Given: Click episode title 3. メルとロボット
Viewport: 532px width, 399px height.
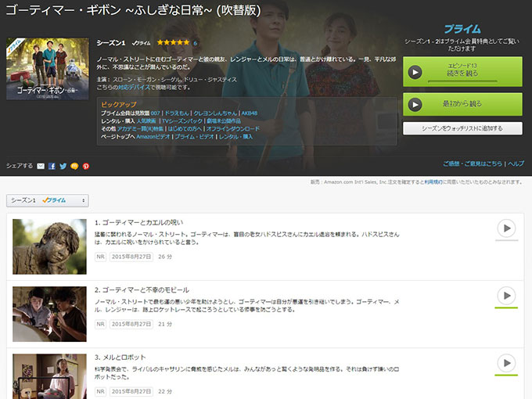Looking at the screenshot, I should [120, 358].
